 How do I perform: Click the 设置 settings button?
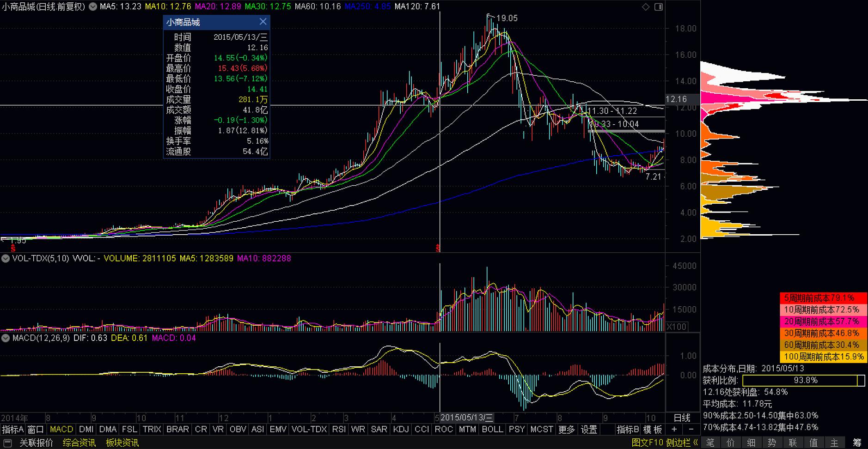[x=588, y=429]
